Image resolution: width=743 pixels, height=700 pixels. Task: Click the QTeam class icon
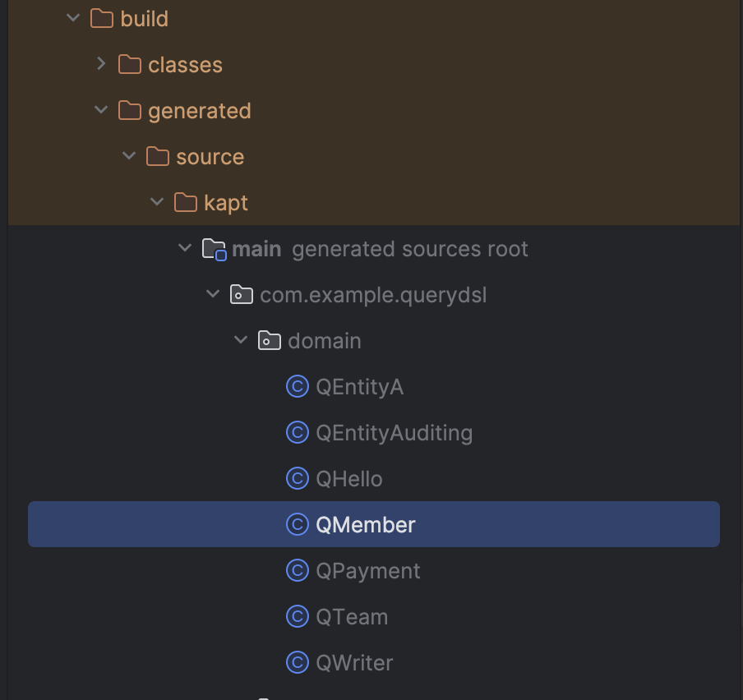pos(297,616)
